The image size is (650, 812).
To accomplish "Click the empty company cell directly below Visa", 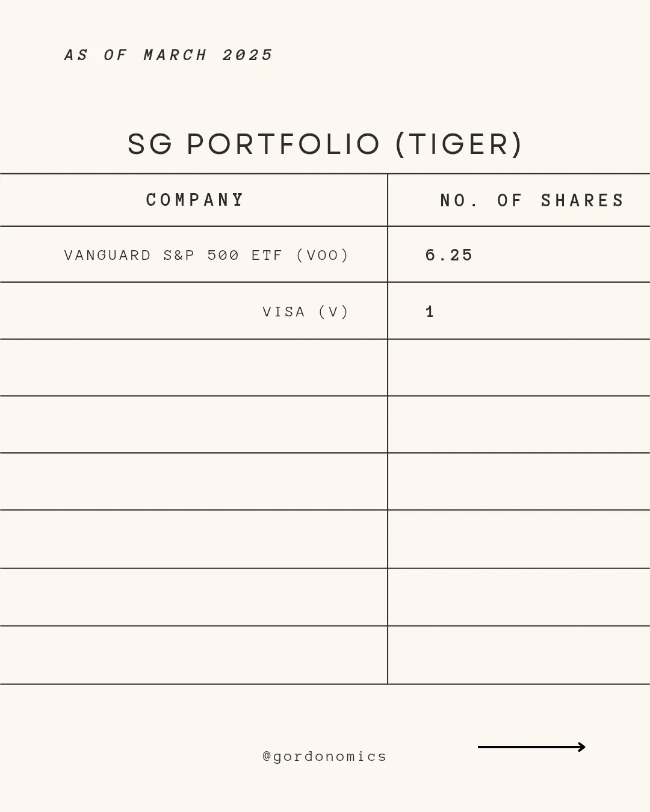I will [x=193, y=368].
